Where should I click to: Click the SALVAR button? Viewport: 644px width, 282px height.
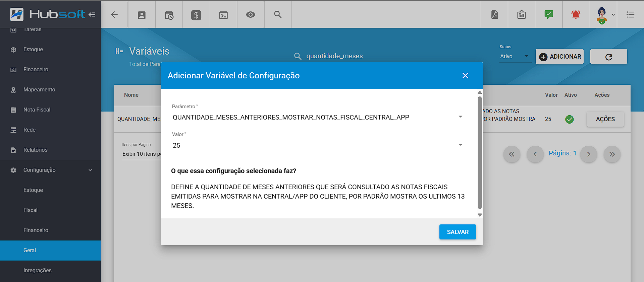point(458,232)
